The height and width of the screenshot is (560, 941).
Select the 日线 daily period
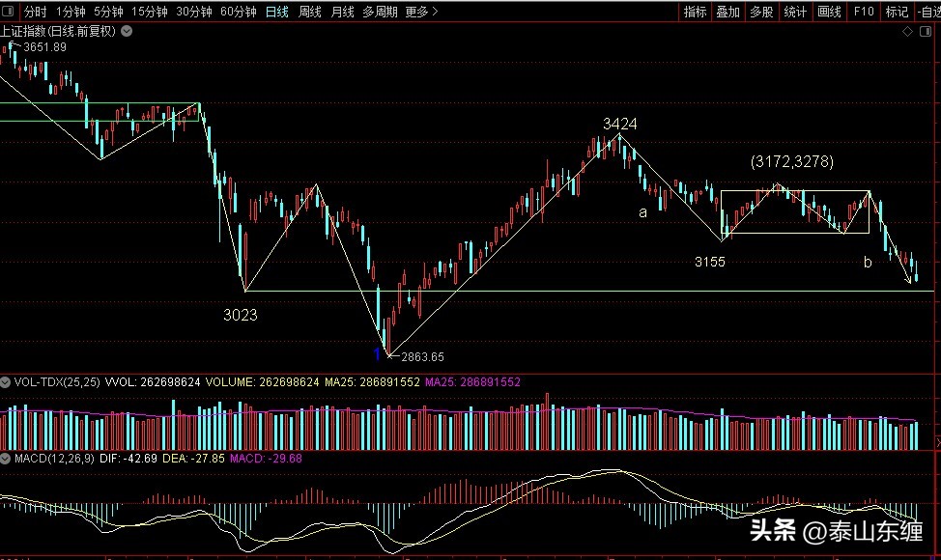[276, 12]
